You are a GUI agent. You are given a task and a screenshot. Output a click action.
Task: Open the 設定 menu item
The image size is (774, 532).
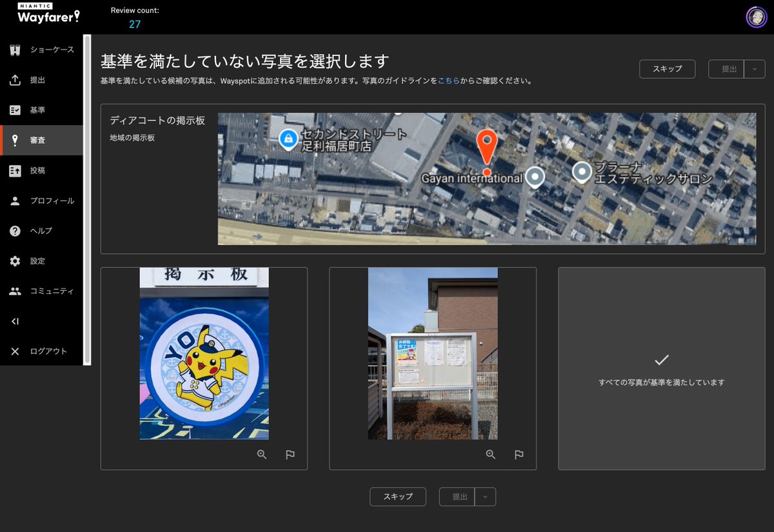(x=41, y=261)
